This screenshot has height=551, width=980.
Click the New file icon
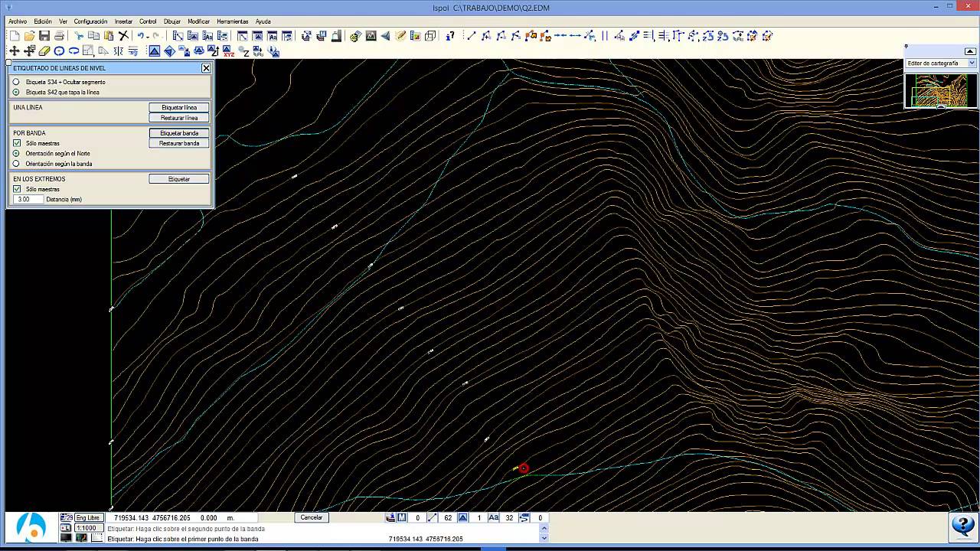tap(15, 36)
